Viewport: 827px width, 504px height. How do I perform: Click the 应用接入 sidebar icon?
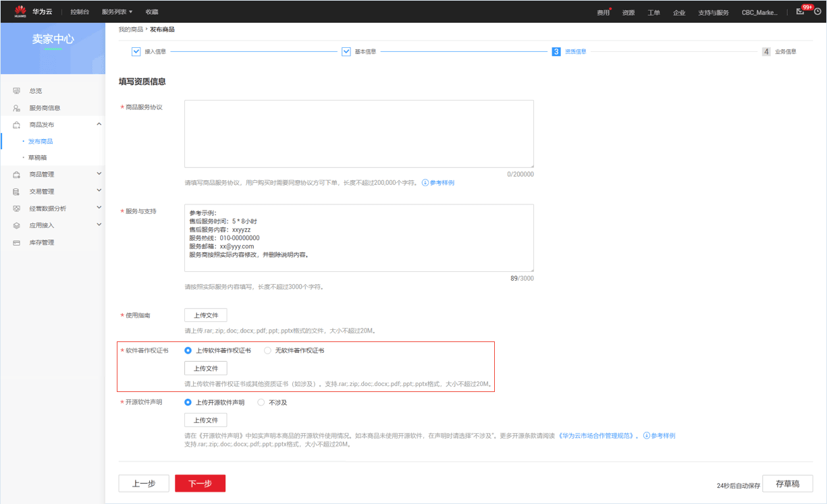(16, 225)
